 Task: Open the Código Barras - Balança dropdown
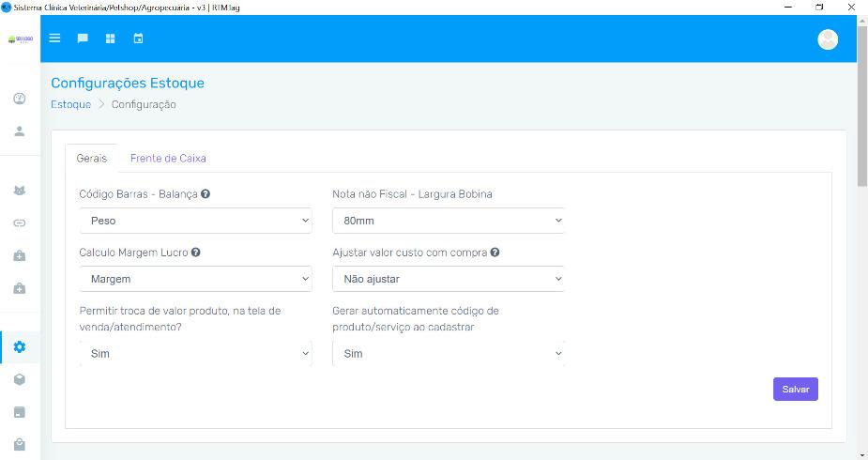coord(195,221)
